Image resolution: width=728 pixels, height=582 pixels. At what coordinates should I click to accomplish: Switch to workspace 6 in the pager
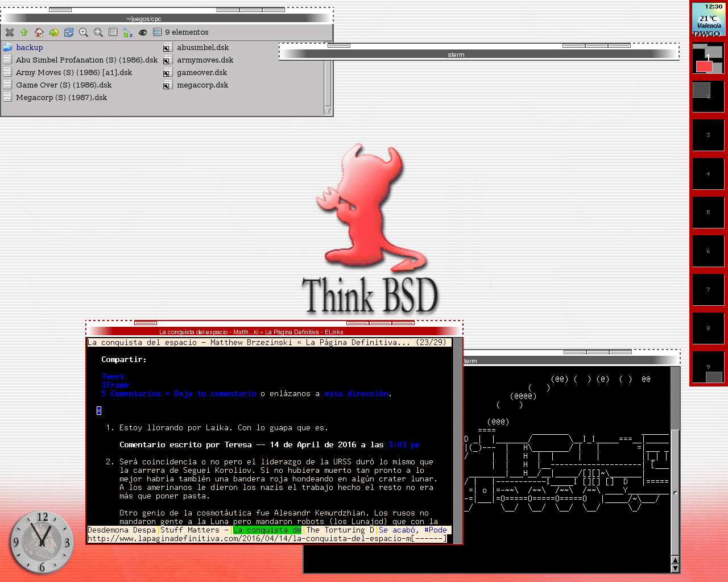[708, 251]
